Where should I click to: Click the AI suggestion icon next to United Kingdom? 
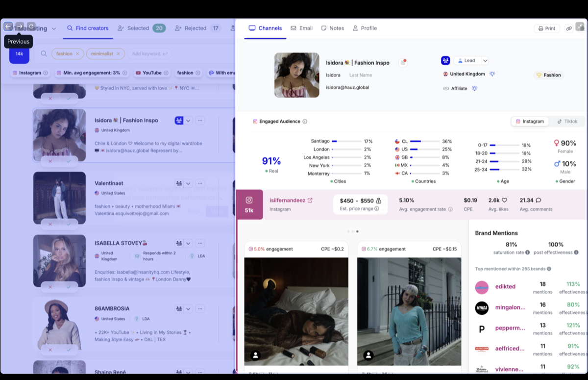pos(492,75)
